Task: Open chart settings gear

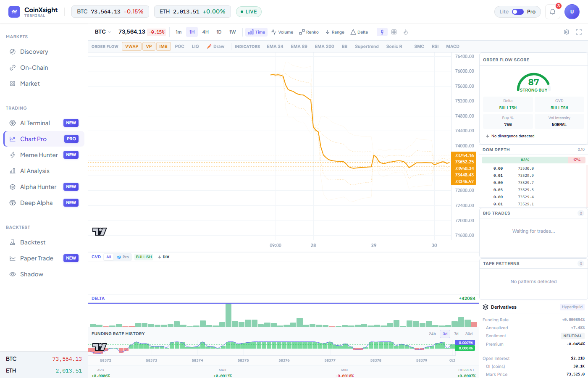Action: 567,32
